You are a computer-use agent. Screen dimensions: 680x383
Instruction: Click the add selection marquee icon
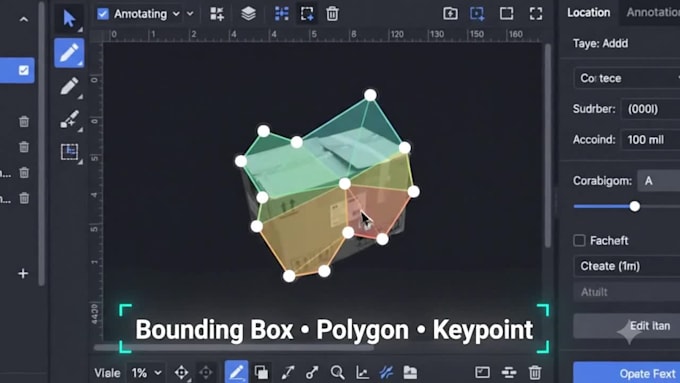coord(307,14)
